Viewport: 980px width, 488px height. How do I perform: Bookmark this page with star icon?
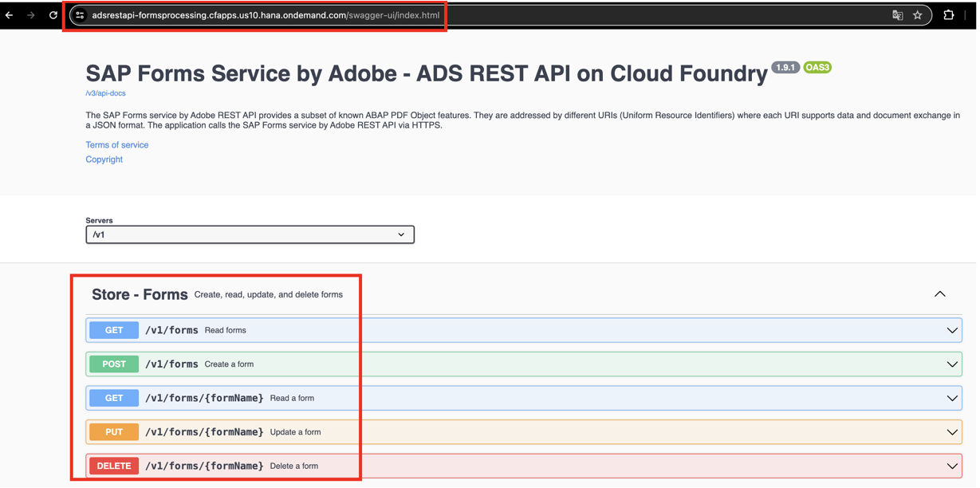coord(918,15)
